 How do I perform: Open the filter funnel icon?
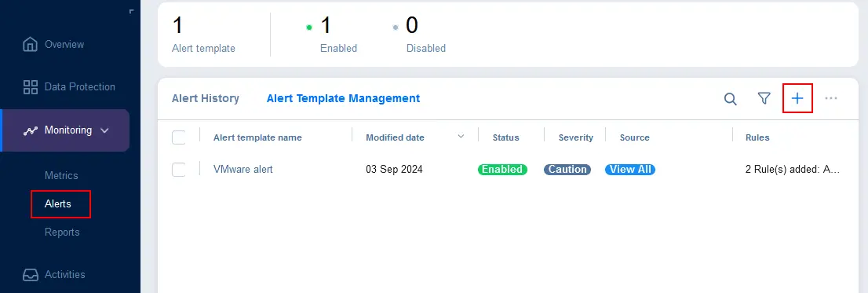pos(764,99)
